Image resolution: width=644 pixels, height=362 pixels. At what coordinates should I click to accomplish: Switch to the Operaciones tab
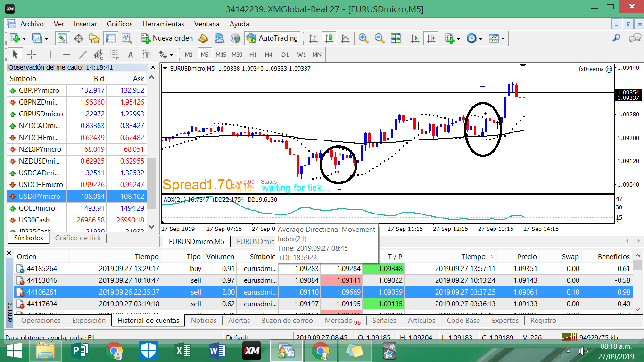41,321
